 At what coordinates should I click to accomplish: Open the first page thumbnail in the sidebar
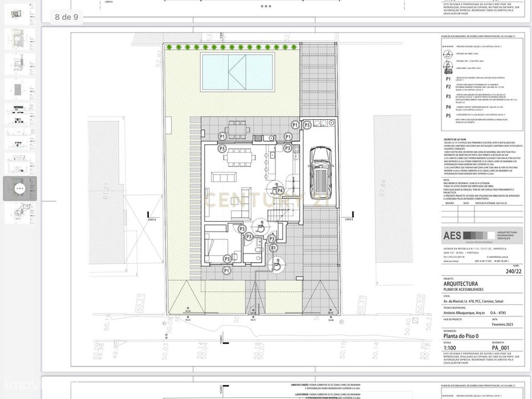[20, 14]
